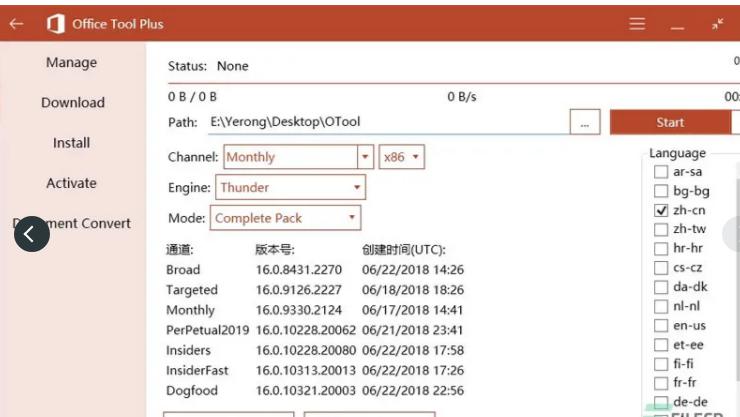Tick the zh-tw language checkbox
This screenshot has height=417, width=740.
[661, 229]
